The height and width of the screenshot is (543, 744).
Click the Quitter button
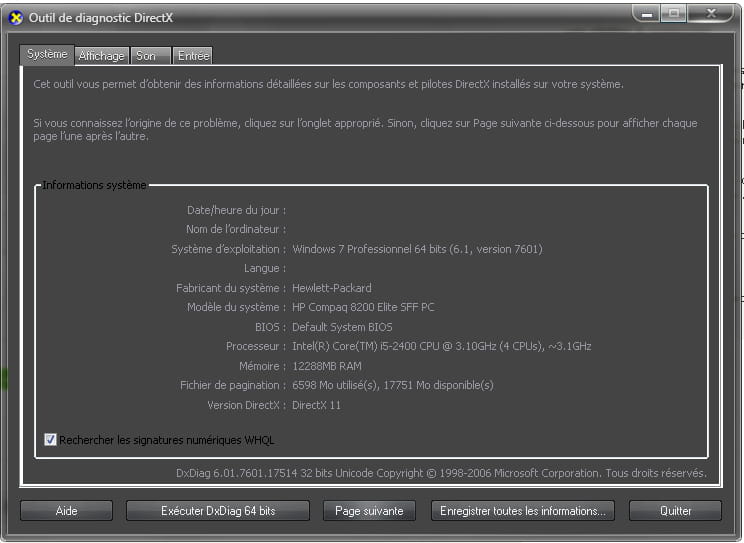click(675, 511)
